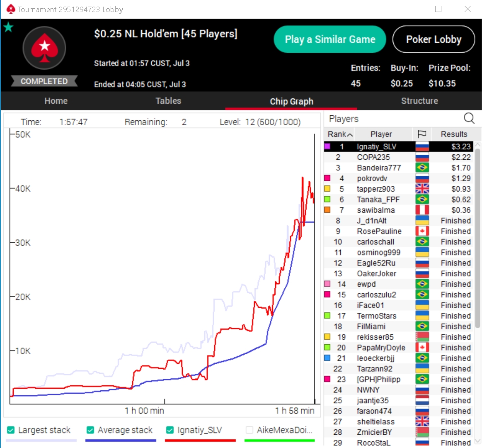Click the flag column header icon
The width and height of the screenshot is (482, 448).
click(x=422, y=134)
